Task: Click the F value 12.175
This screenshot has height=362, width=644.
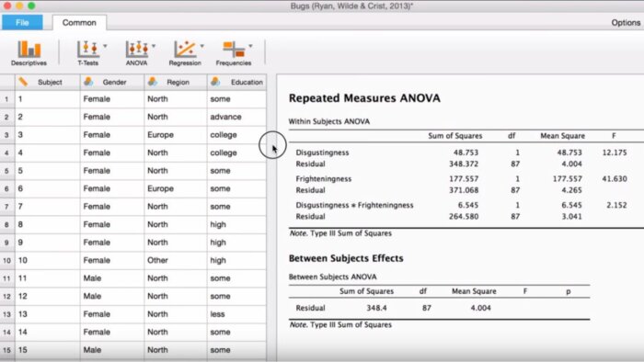Action: (x=615, y=153)
